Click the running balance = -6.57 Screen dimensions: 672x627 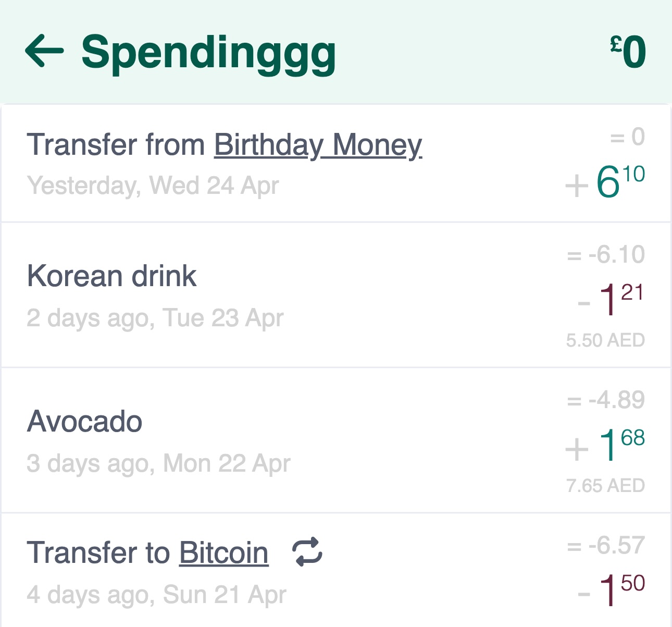pyautogui.click(x=606, y=546)
